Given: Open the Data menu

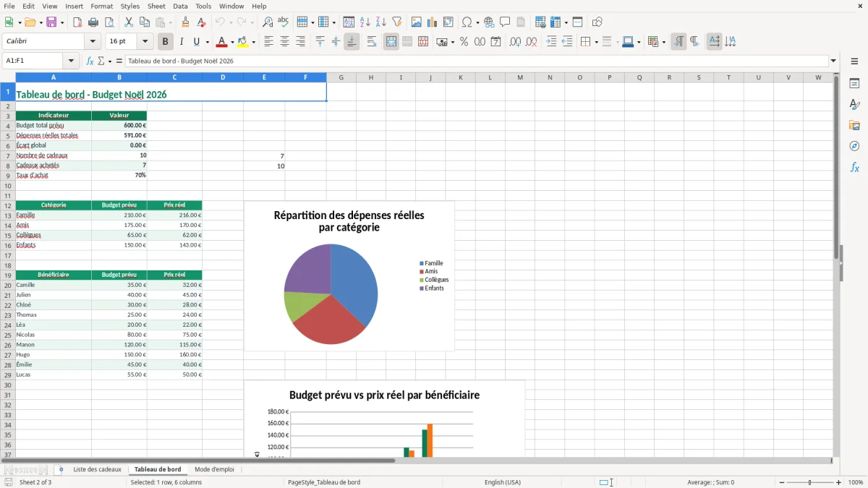Looking at the screenshot, I should 180,6.
